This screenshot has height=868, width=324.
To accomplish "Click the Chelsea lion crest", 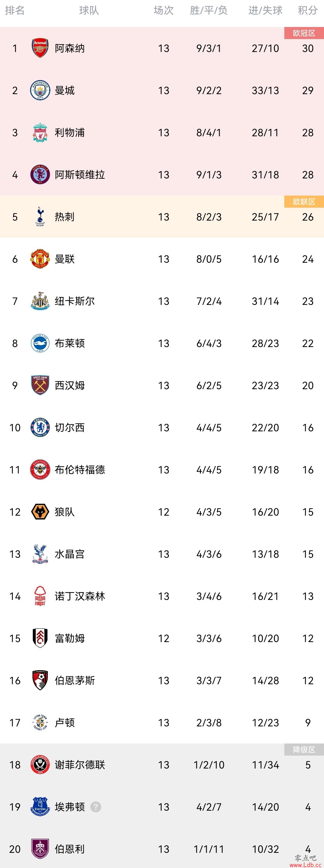I will [x=40, y=427].
